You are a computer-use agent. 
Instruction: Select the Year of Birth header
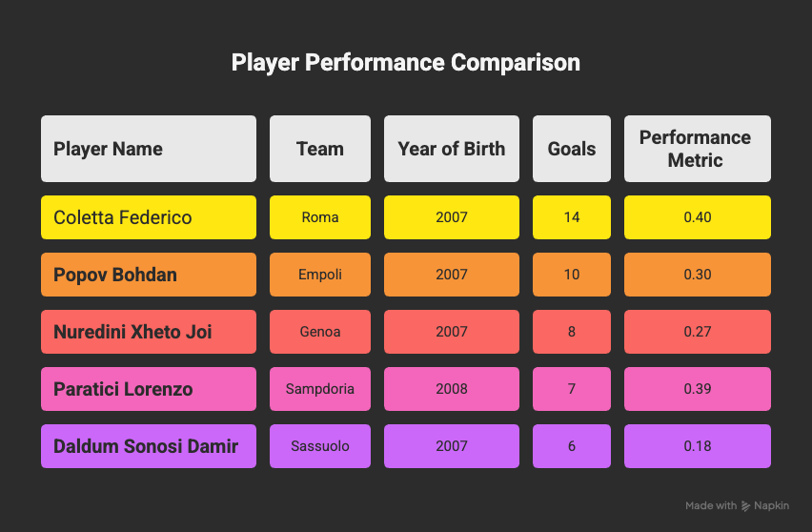[452, 149]
